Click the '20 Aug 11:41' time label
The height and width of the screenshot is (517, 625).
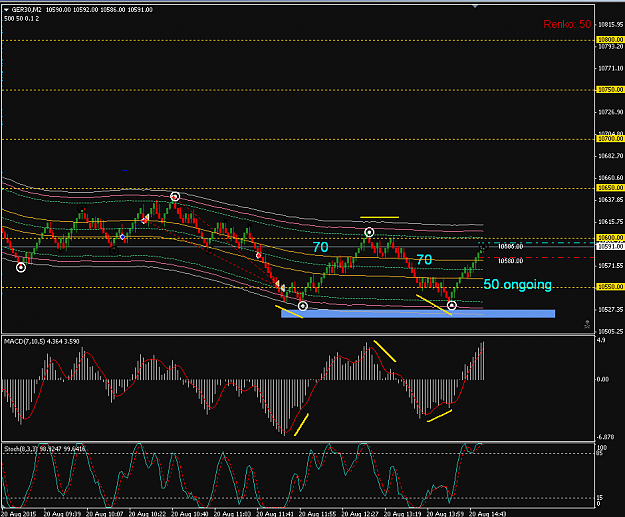(x=275, y=514)
